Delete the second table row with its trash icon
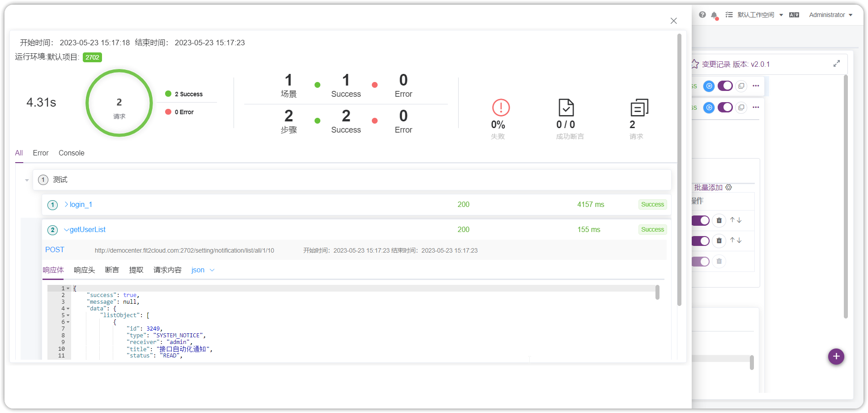 [x=719, y=241]
